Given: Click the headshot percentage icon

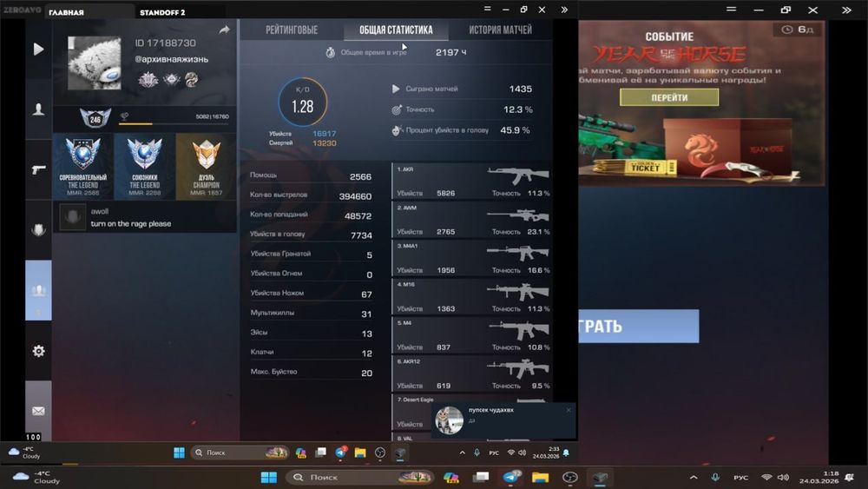Looking at the screenshot, I should pos(397,130).
